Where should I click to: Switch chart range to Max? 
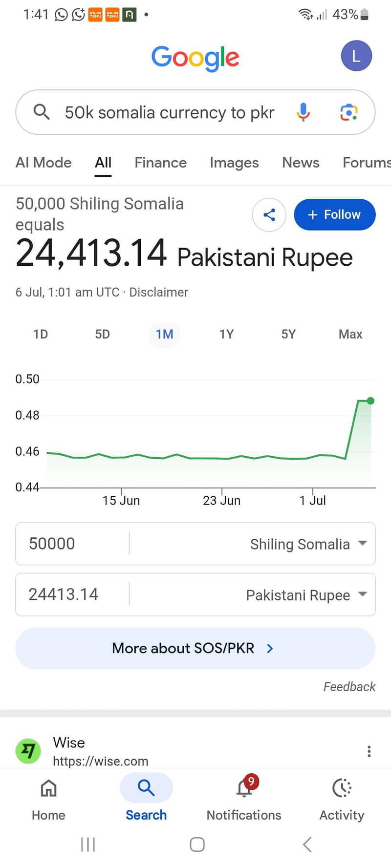click(x=350, y=334)
